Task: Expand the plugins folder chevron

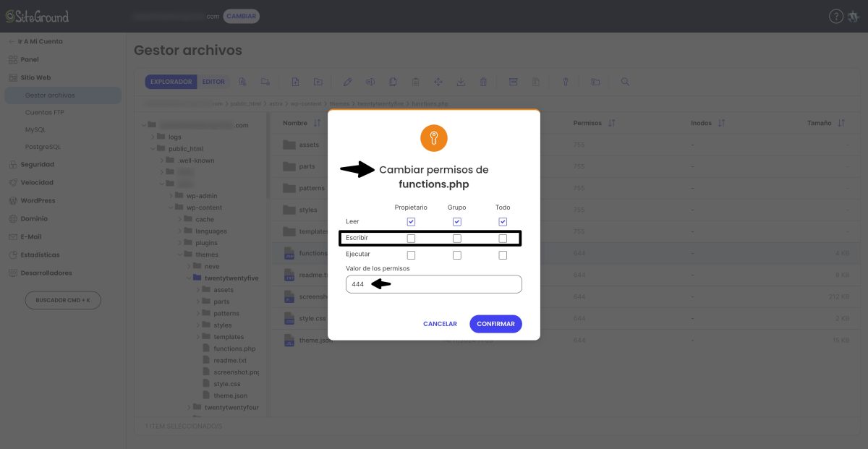Action: [179, 243]
